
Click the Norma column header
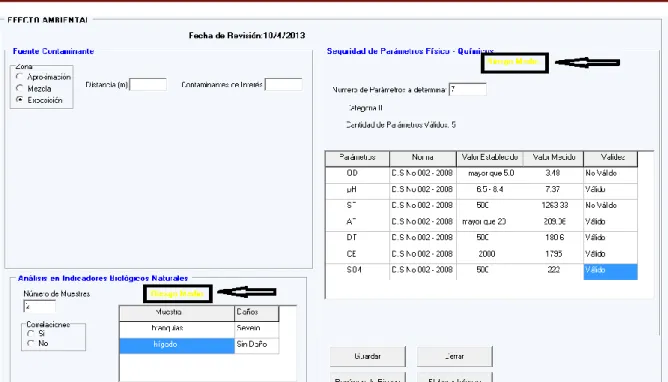pos(423,158)
